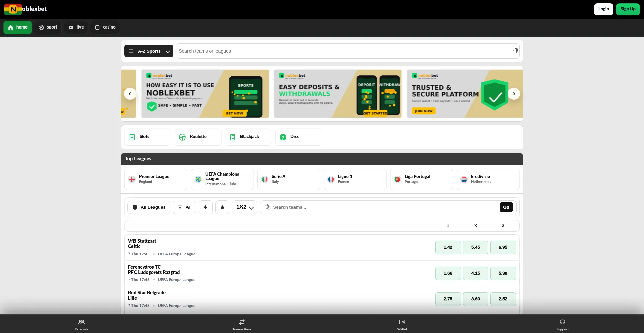Click the Go button
The height and width of the screenshot is (333, 644).
tap(506, 207)
